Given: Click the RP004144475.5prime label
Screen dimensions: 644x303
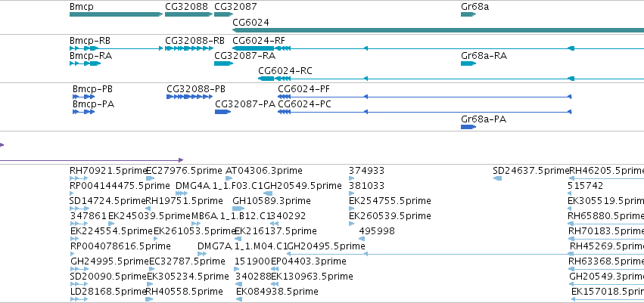Looking at the screenshot, I should click(120, 186).
